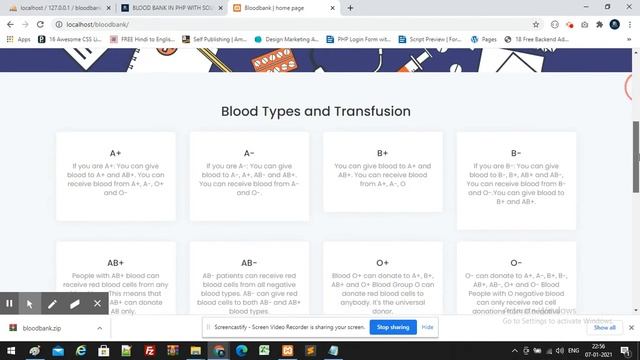Go forward in browser history
This screenshot has height=360, width=640.
click(25, 24)
